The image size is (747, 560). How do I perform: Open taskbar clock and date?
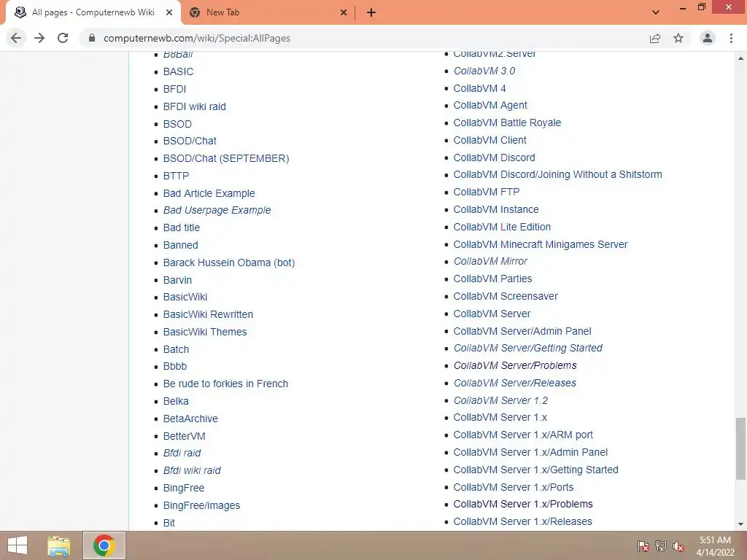715,546
